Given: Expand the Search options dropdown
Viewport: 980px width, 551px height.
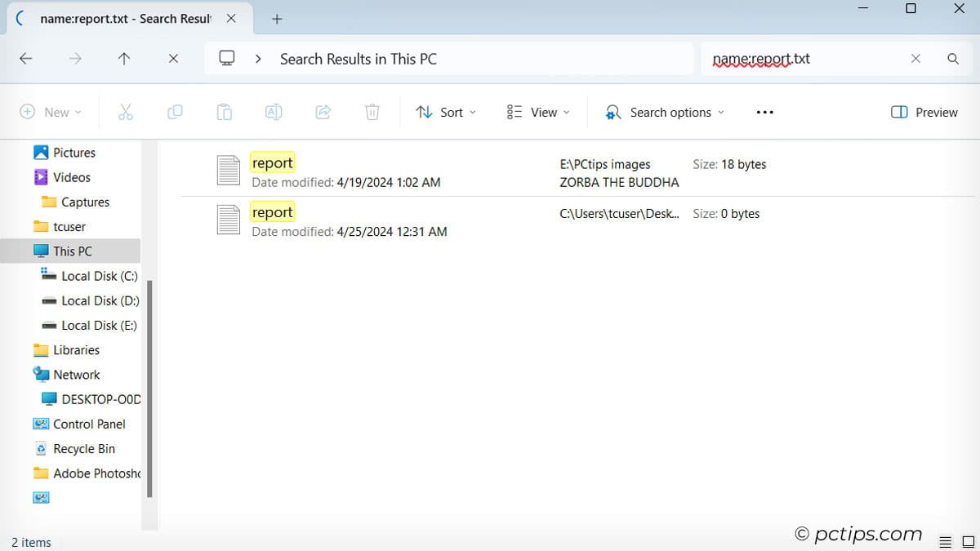Looking at the screenshot, I should (664, 112).
